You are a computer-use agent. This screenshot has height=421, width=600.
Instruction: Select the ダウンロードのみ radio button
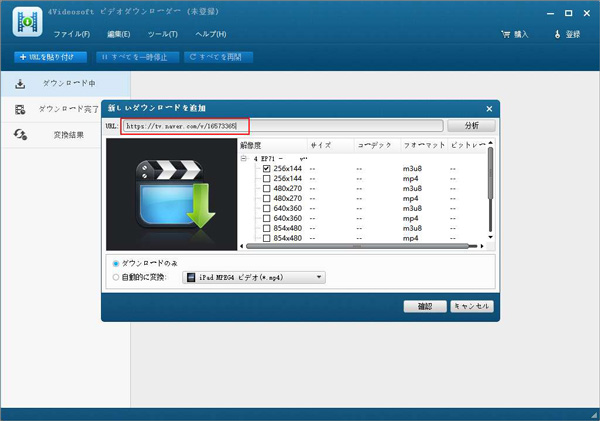click(x=116, y=263)
